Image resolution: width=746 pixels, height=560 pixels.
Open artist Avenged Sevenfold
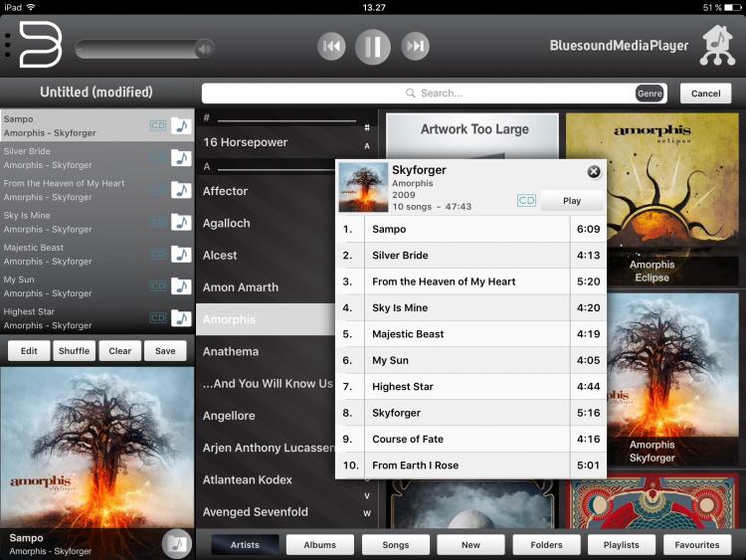(x=280, y=512)
